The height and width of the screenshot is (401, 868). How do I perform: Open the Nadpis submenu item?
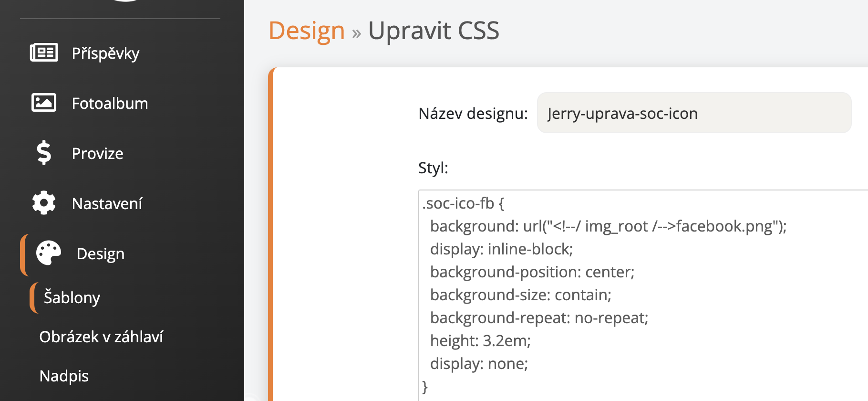click(64, 376)
